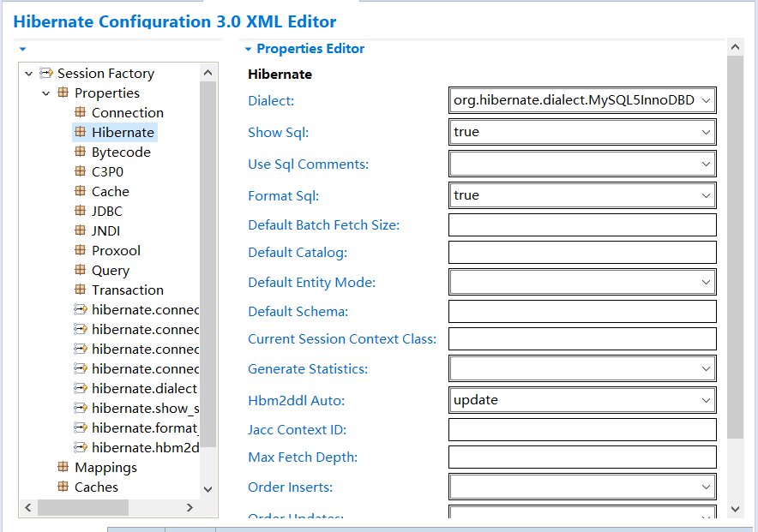Open the Hbm2ddl Auto dropdown

point(706,400)
